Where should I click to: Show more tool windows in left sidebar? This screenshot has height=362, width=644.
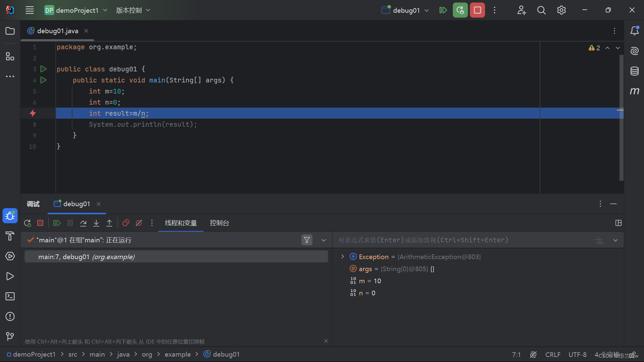point(10,76)
